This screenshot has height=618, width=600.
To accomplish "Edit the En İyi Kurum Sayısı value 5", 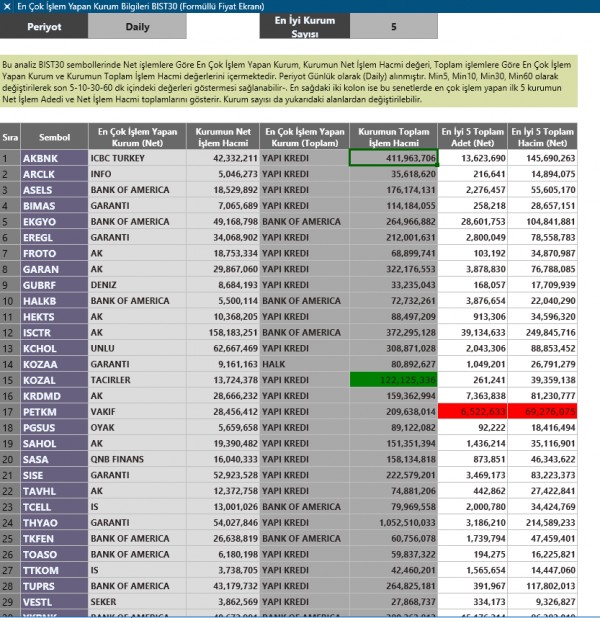I will 393,26.
